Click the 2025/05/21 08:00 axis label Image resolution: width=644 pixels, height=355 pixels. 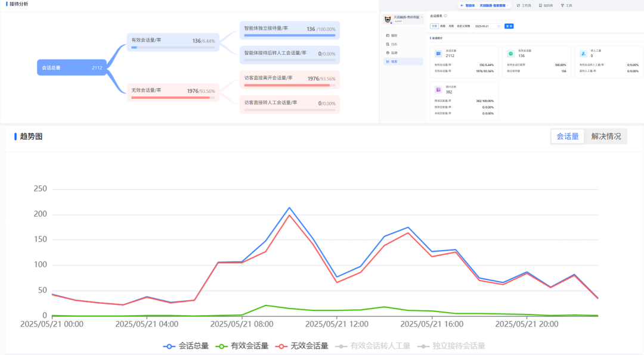click(x=241, y=324)
